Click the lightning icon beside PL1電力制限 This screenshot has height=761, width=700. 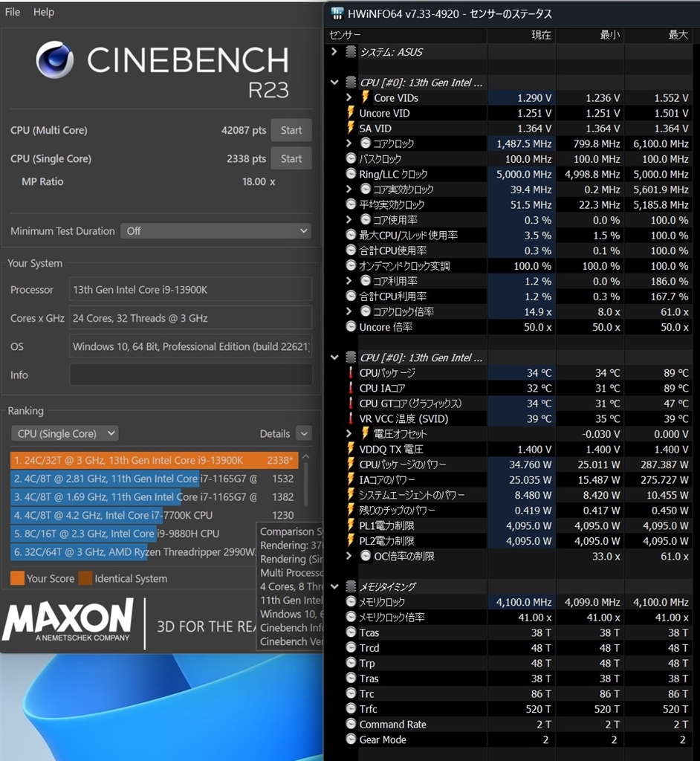click(x=351, y=525)
